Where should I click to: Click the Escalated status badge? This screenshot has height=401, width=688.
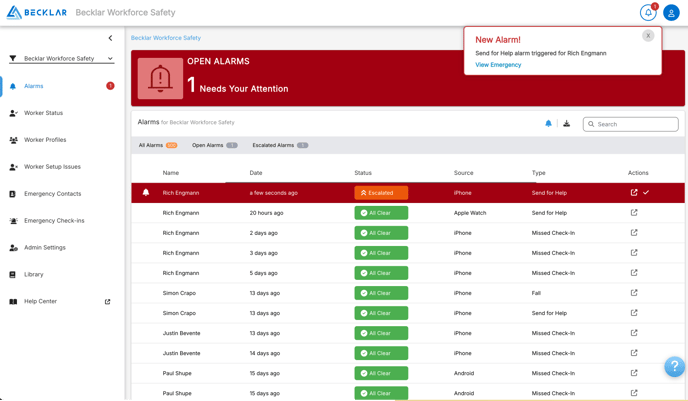click(381, 193)
